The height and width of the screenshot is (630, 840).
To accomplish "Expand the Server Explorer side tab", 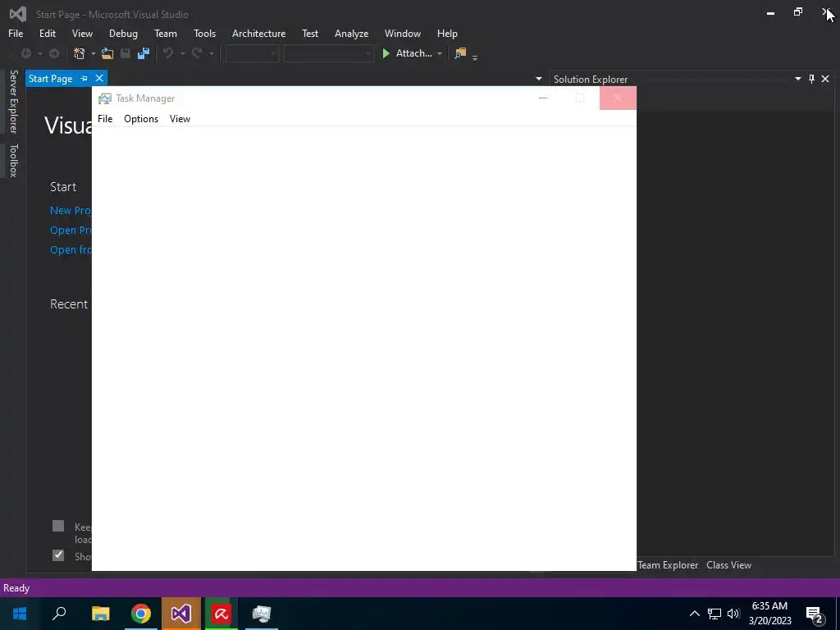I will tap(14, 101).
